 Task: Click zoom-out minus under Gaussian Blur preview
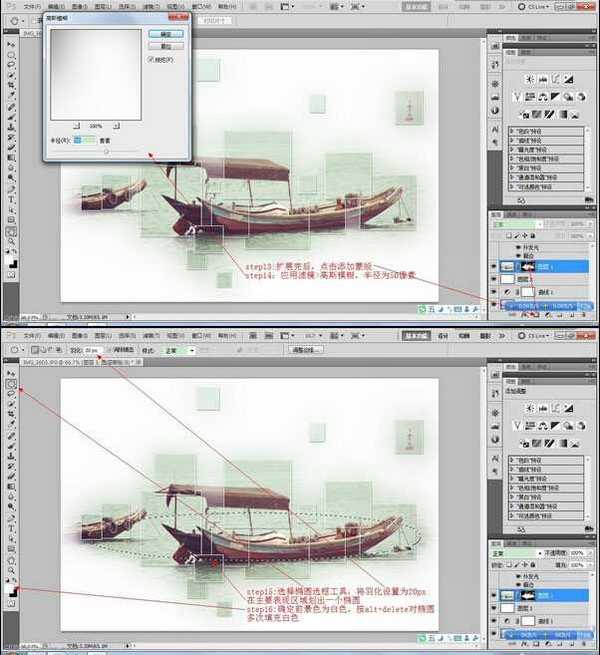(x=76, y=126)
